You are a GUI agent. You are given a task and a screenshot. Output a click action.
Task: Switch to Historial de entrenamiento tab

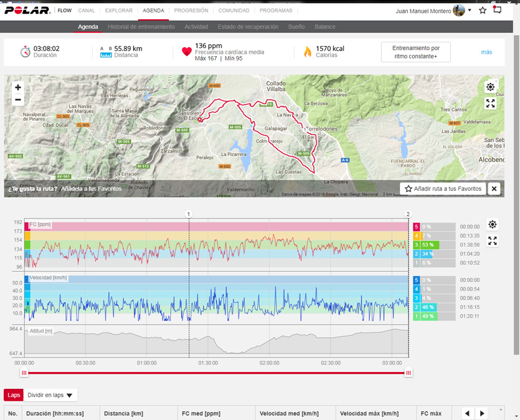tap(141, 27)
